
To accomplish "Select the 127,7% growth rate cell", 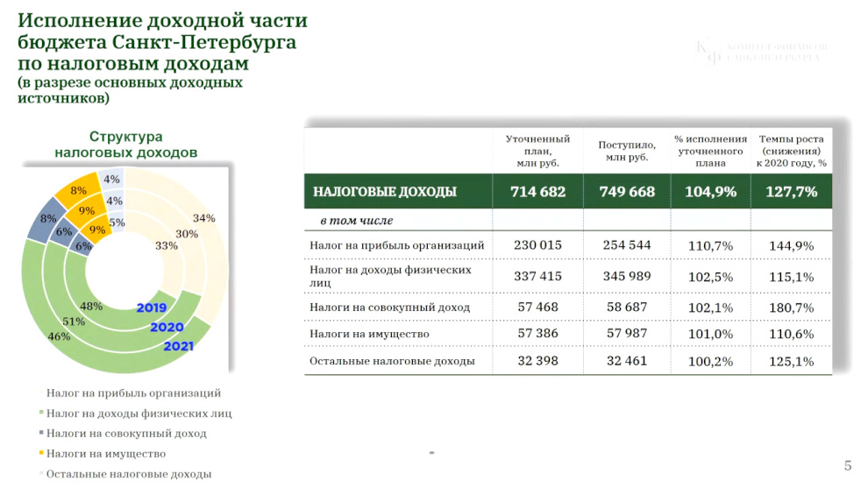I will (791, 192).
